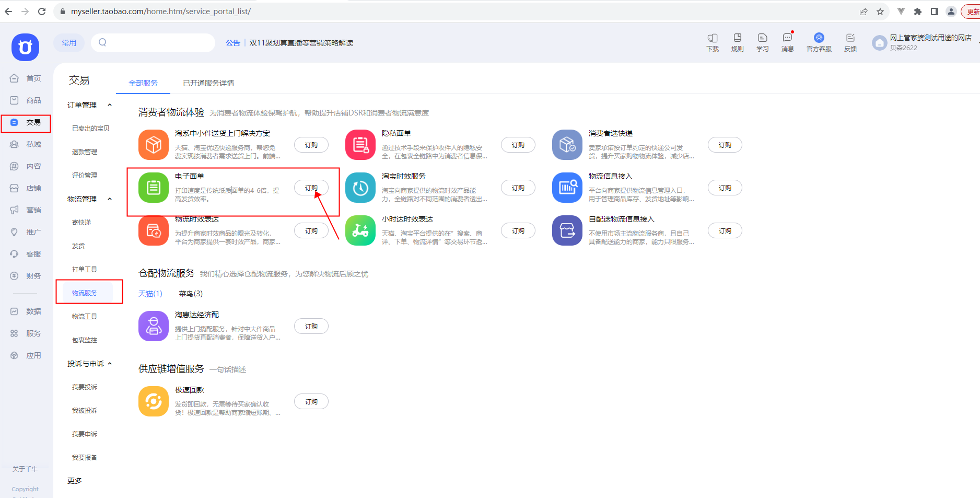This screenshot has width=980, height=498.
Task: Open the 双11聚划算 announcement link
Action: pyautogui.click(x=301, y=43)
